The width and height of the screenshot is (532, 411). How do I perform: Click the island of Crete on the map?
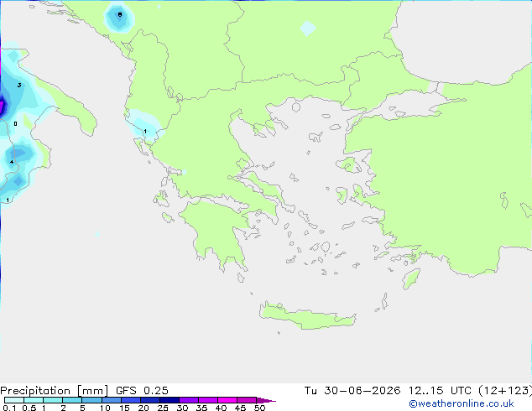click(x=307, y=316)
